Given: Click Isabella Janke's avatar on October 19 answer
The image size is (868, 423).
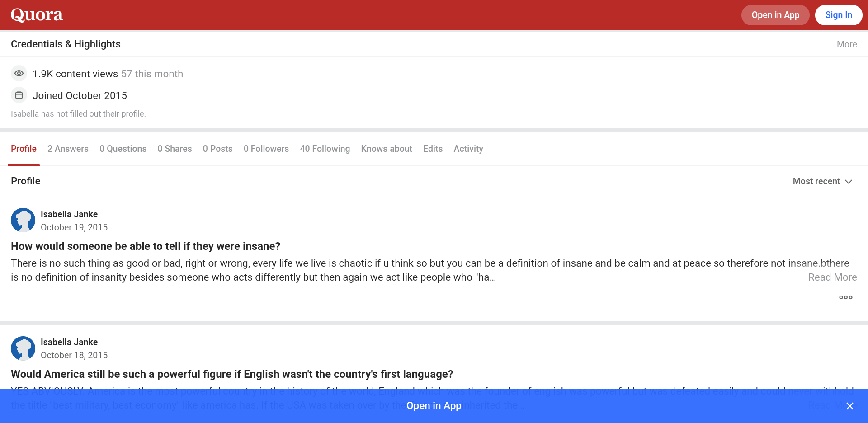Looking at the screenshot, I should 23,220.
